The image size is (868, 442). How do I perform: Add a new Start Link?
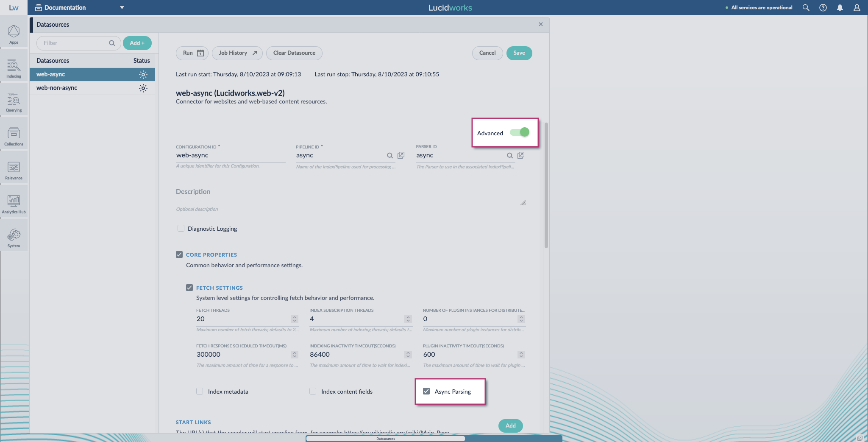coord(511,426)
